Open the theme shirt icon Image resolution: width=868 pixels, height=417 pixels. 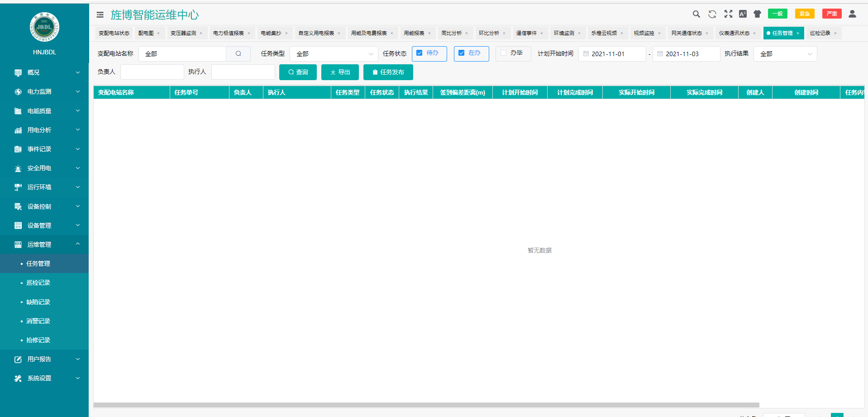pyautogui.click(x=757, y=14)
